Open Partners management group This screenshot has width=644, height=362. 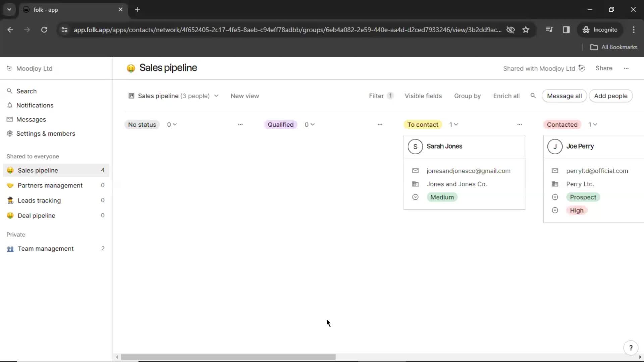[x=56, y=185]
